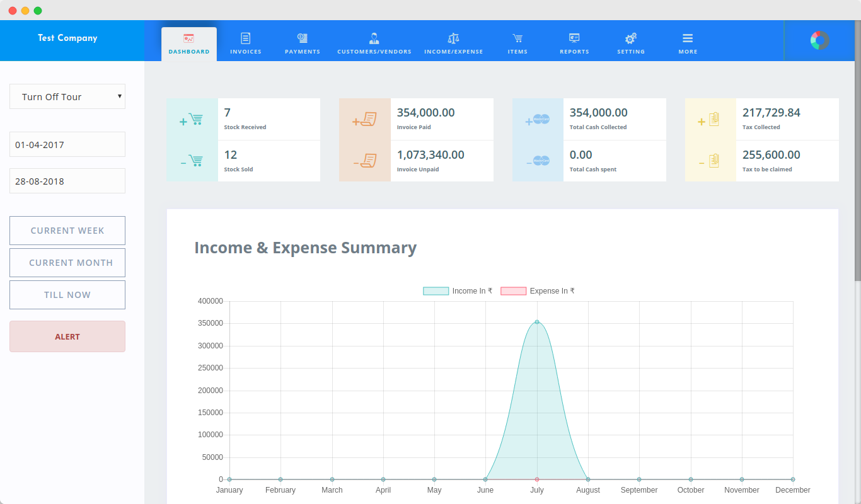The height and width of the screenshot is (504, 861).
Task: Click the user profile donut icon
Action: coord(819,40)
